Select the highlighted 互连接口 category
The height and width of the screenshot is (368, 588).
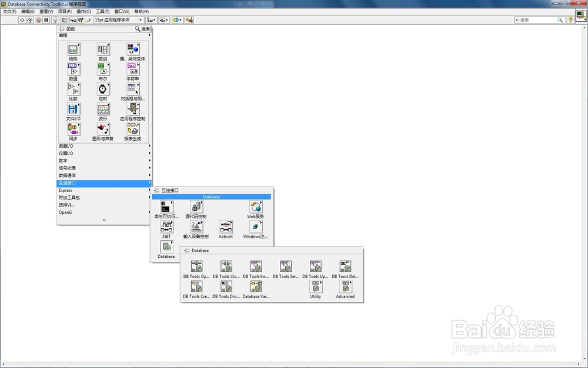104,183
